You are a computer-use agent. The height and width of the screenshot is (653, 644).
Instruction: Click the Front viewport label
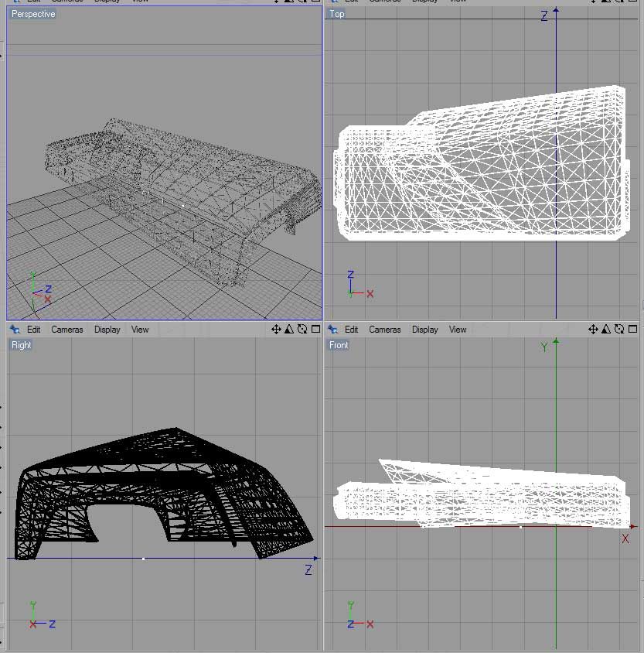pos(339,345)
